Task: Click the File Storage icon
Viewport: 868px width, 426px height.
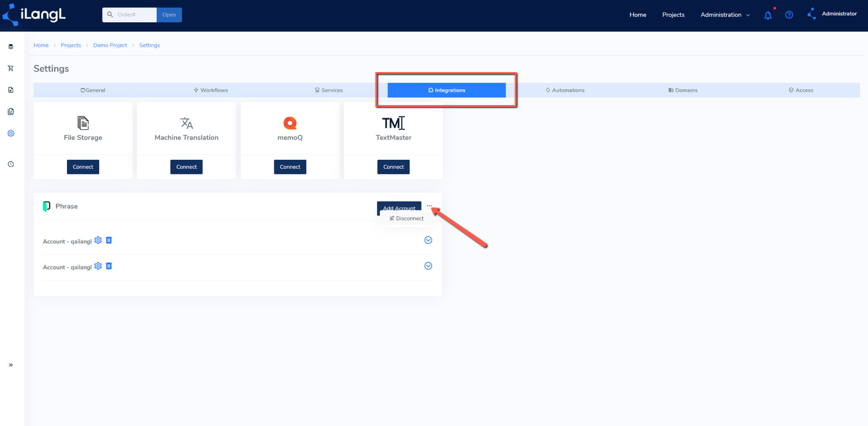Action: click(83, 123)
